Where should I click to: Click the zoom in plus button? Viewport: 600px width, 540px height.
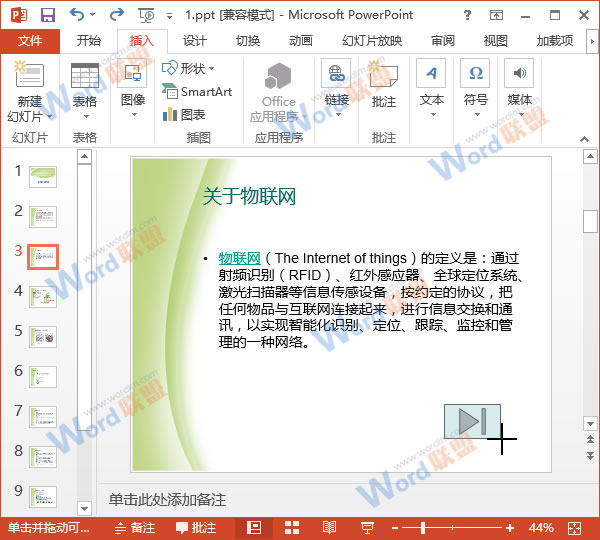[x=510, y=528]
